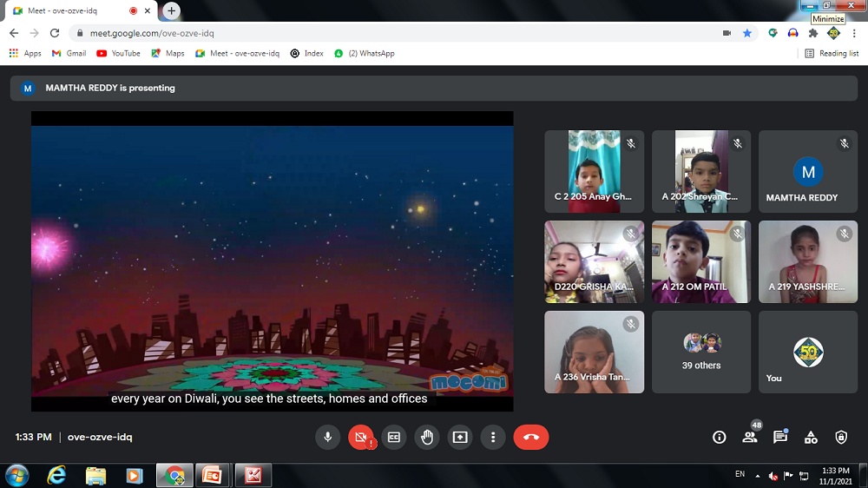Open chat with everyone
This screenshot has width=868, height=488.
779,438
